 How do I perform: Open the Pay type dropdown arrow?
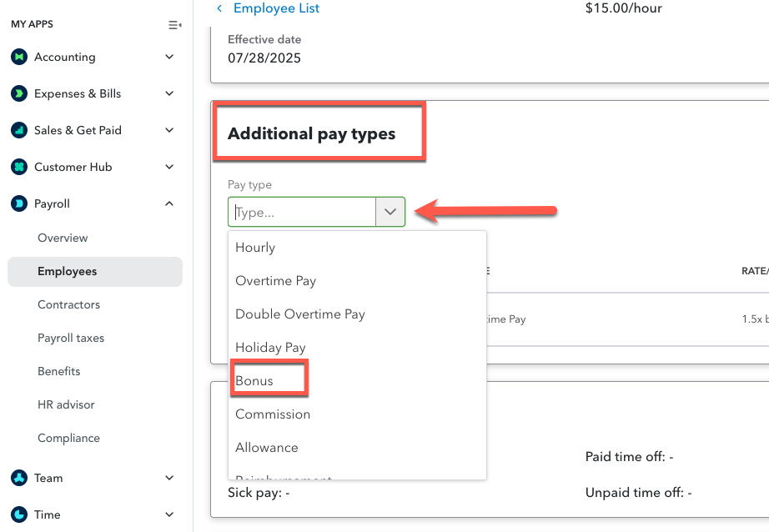(x=390, y=212)
